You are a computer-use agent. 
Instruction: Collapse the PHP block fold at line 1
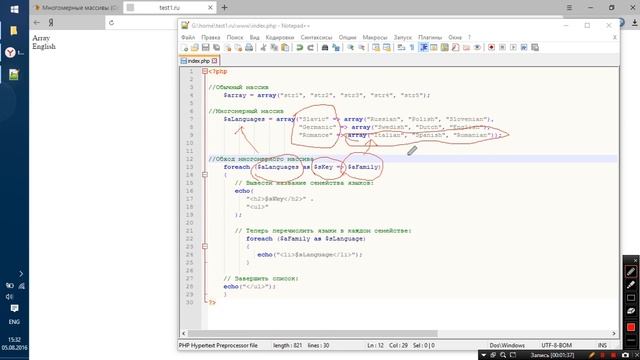coord(205,71)
